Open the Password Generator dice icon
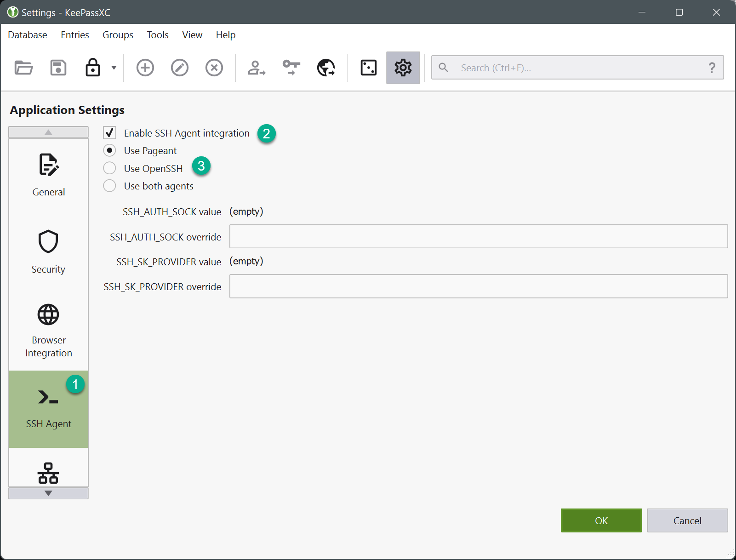 369,68
